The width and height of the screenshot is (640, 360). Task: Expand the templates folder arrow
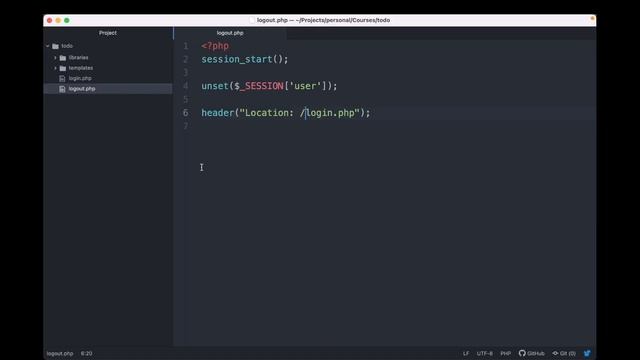click(56, 68)
